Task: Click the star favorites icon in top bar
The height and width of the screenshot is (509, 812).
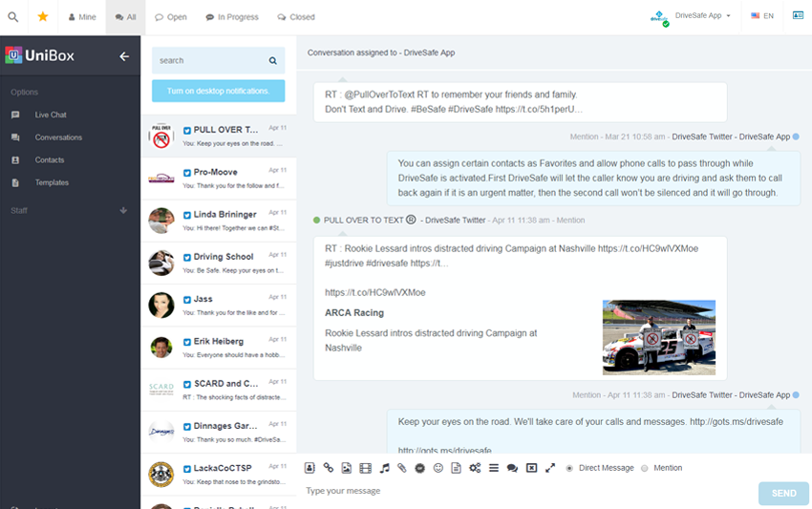Action: tap(43, 16)
